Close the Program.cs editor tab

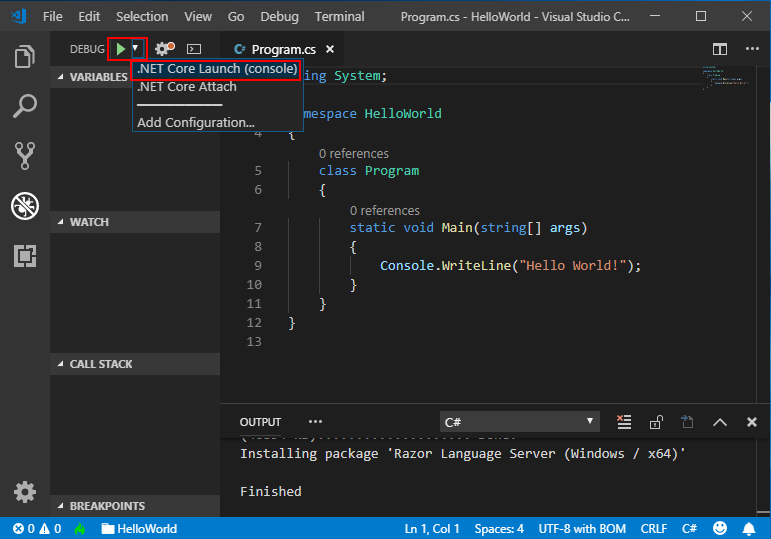pos(330,49)
